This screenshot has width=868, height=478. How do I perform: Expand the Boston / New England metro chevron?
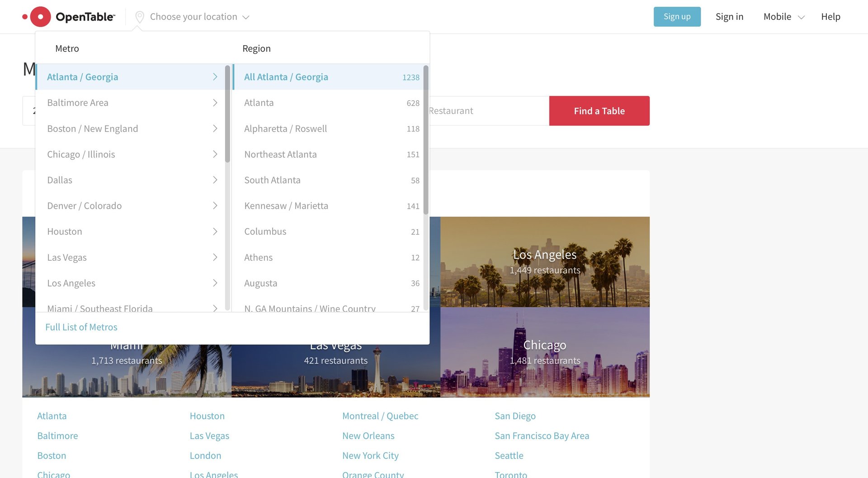tap(215, 128)
